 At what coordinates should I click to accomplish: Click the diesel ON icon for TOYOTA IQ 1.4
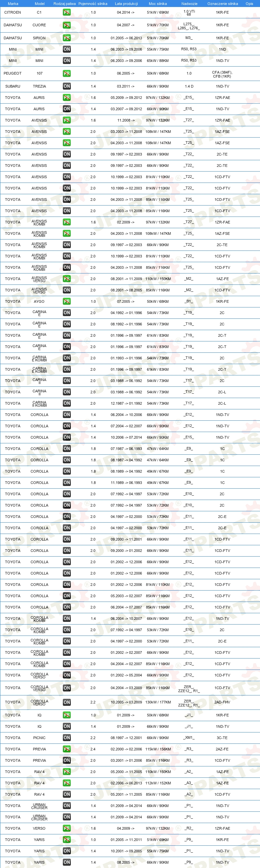pos(66,727)
